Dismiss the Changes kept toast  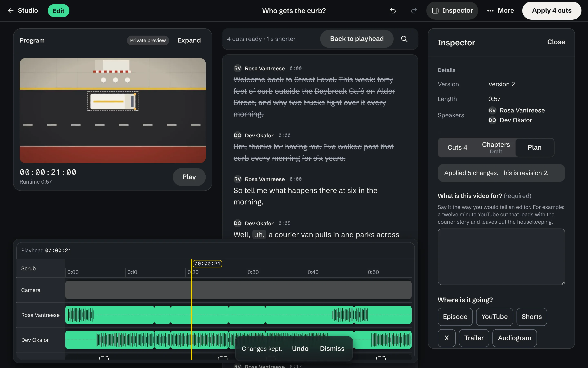pos(332,349)
